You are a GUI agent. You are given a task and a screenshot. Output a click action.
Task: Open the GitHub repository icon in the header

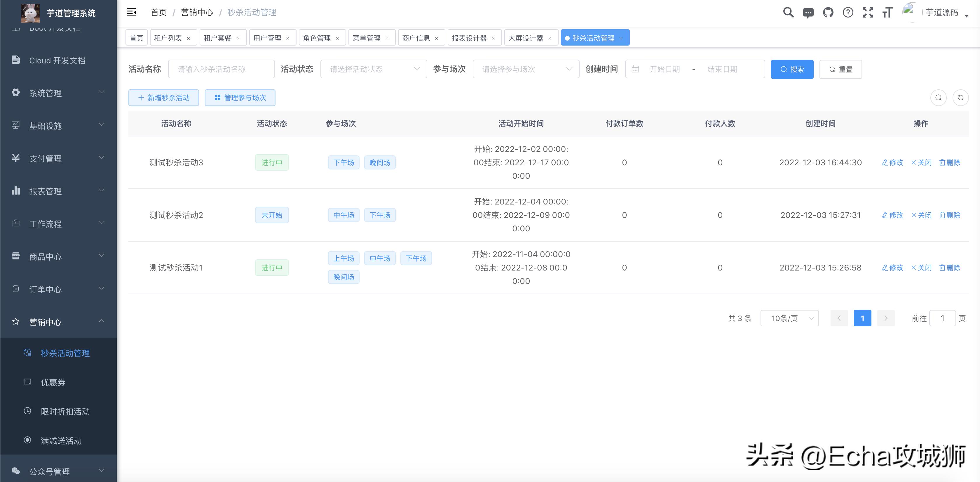[828, 12]
